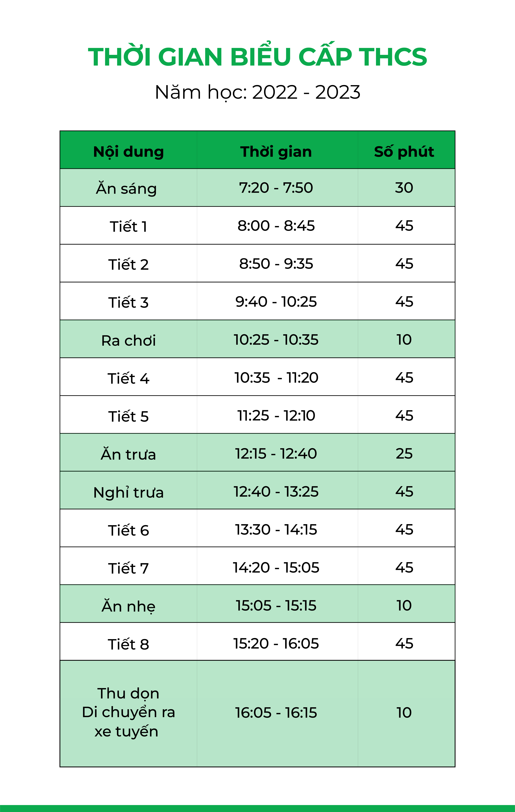Click the Tiết 1 row label

click(128, 226)
